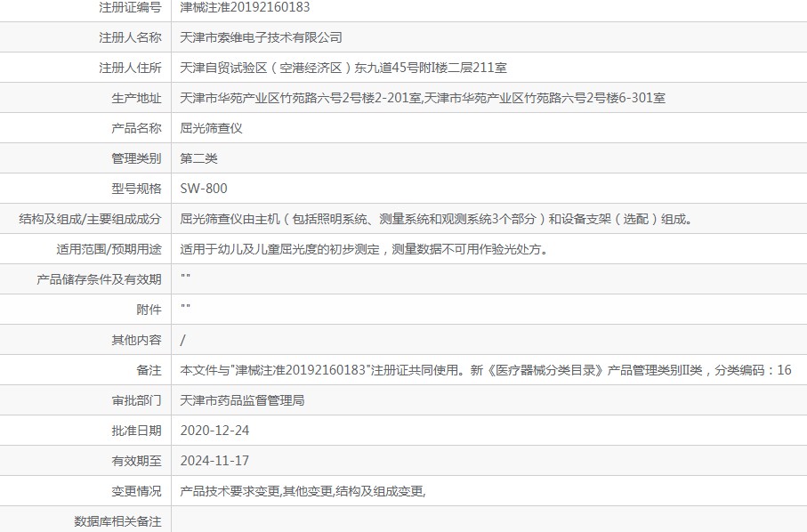The image size is (807, 532).
Task: Select the 备注 label
Action: tap(149, 370)
